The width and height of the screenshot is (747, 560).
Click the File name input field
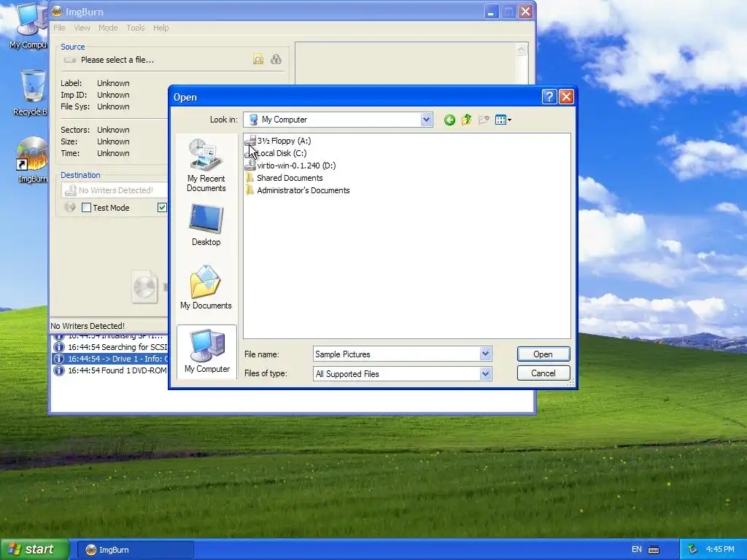tap(396, 354)
